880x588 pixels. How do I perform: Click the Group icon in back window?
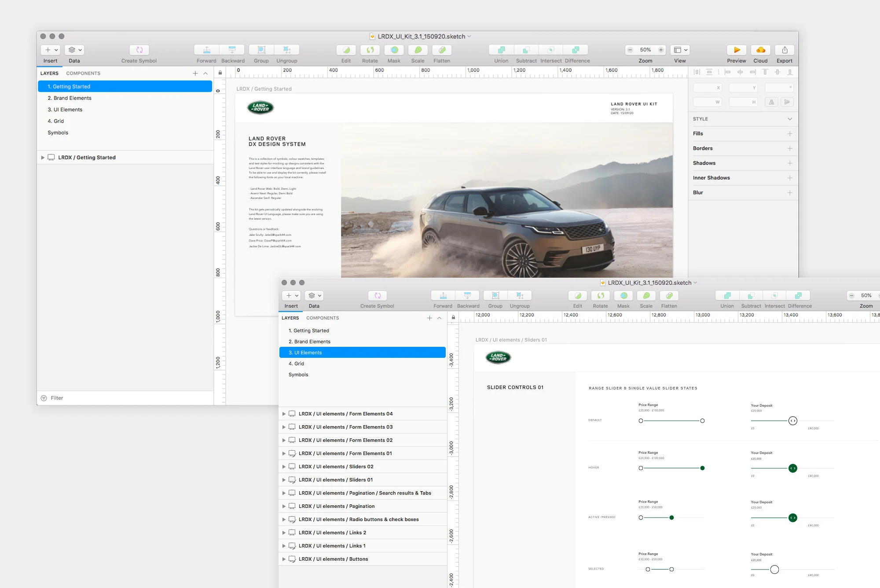261,50
